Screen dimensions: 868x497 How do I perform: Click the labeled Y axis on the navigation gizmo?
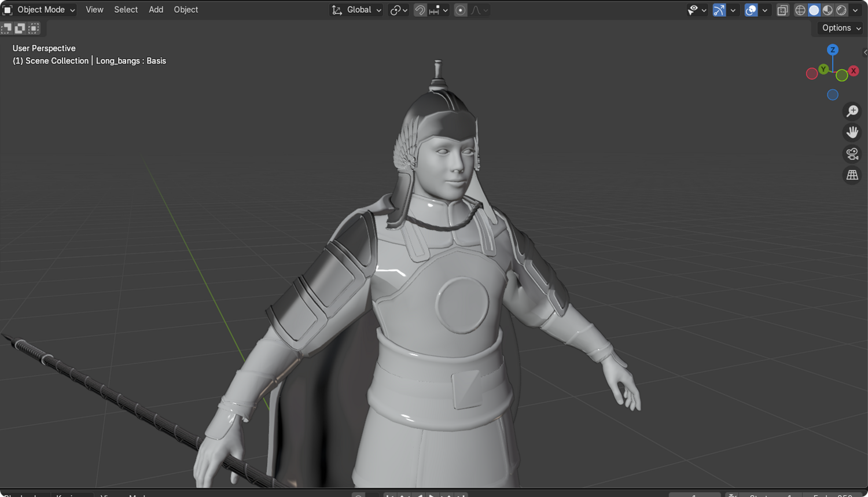823,69
